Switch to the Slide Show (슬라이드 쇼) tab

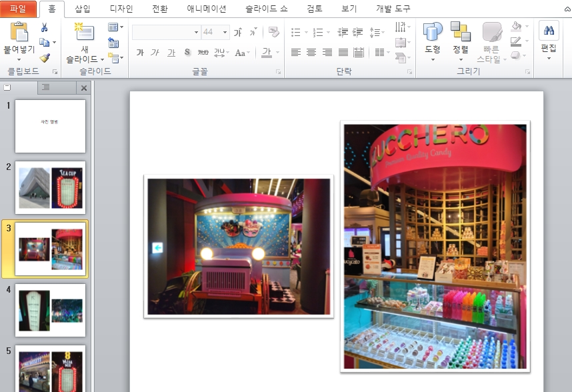(x=267, y=9)
